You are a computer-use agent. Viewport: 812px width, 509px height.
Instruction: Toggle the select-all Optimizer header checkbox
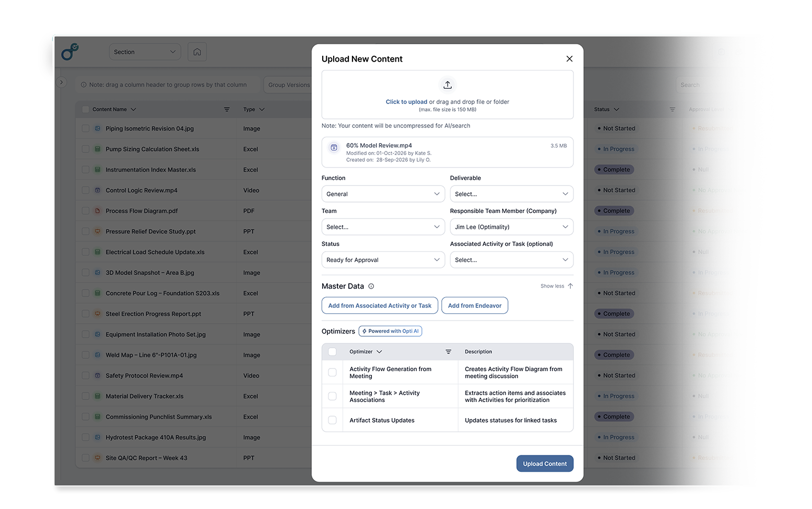tap(332, 352)
